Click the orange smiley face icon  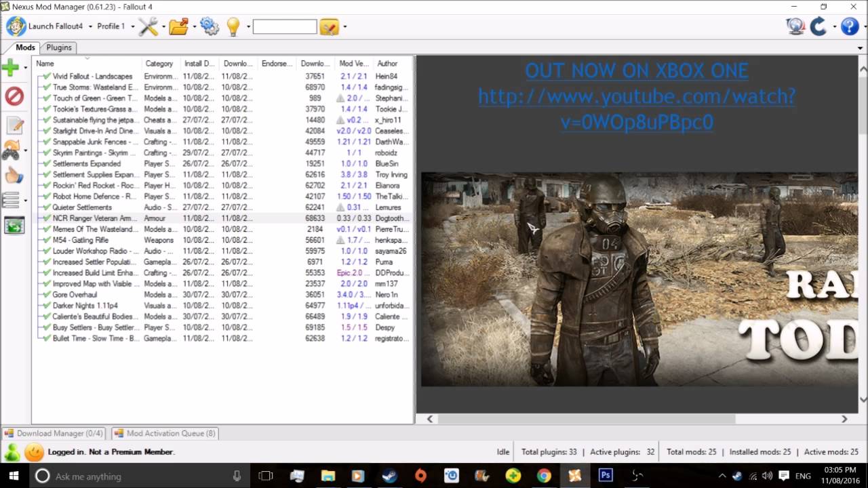34,452
